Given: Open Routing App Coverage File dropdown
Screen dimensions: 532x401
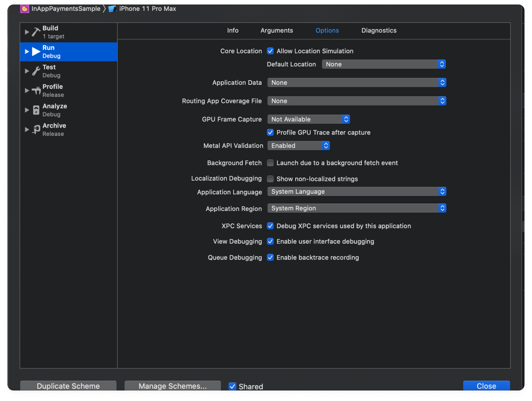Looking at the screenshot, I should tap(357, 101).
